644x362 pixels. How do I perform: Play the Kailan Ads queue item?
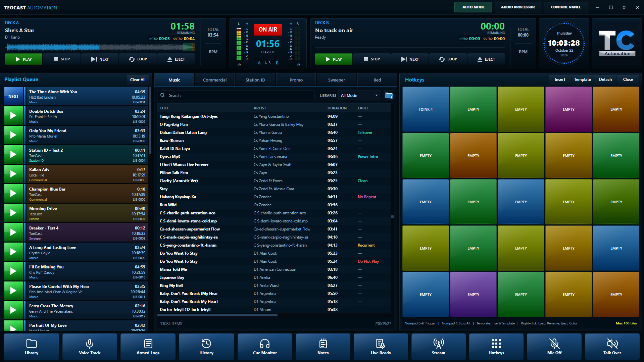[13, 174]
